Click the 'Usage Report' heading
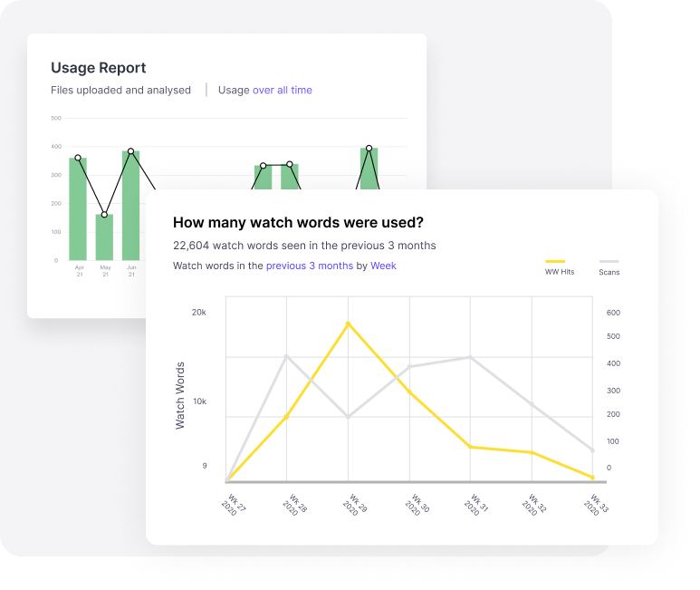The image size is (700, 590). [x=98, y=68]
